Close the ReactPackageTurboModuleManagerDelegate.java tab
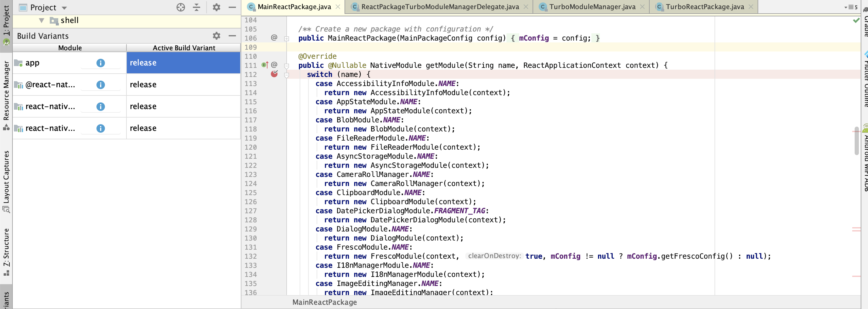Viewport: 868px width, 309px height. [x=526, y=7]
